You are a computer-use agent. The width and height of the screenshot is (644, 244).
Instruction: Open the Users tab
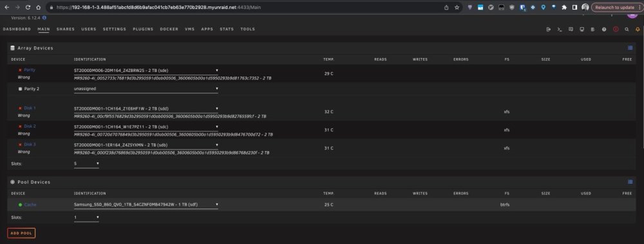pos(89,29)
